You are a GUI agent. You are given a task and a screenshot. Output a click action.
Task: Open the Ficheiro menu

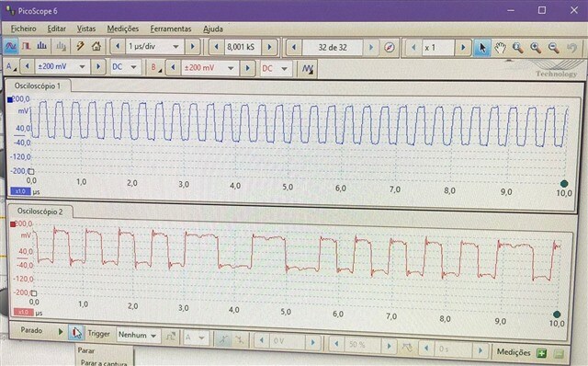tap(23, 29)
